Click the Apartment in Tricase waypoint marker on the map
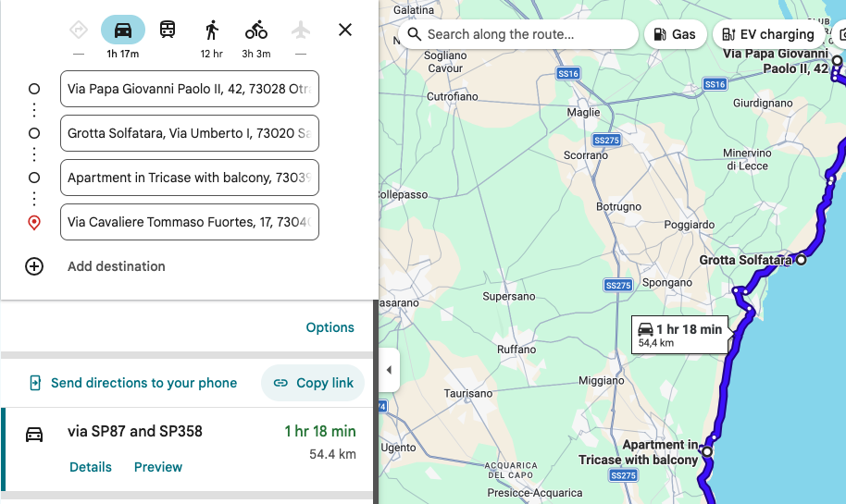 [x=707, y=451]
